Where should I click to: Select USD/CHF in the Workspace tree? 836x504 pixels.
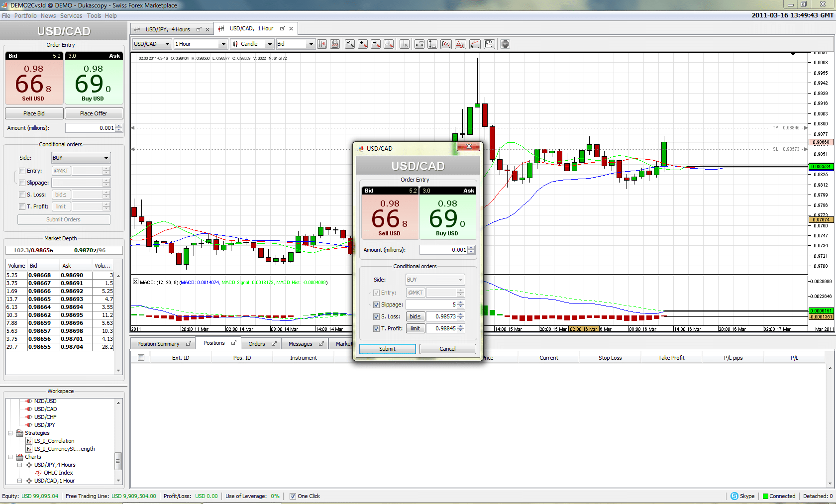pyautogui.click(x=45, y=417)
